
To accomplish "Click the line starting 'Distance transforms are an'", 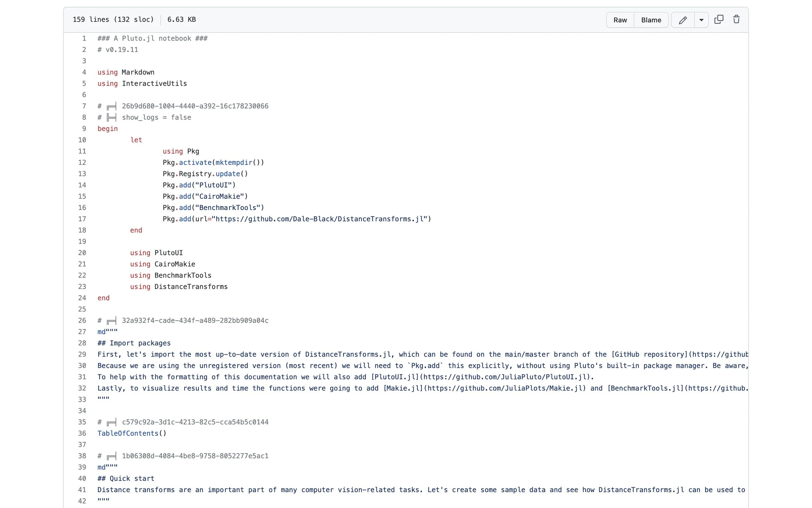I will pos(421,490).
